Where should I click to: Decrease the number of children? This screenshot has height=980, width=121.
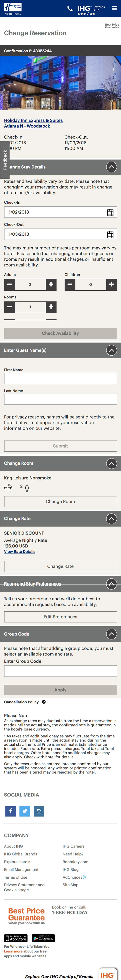70,284
